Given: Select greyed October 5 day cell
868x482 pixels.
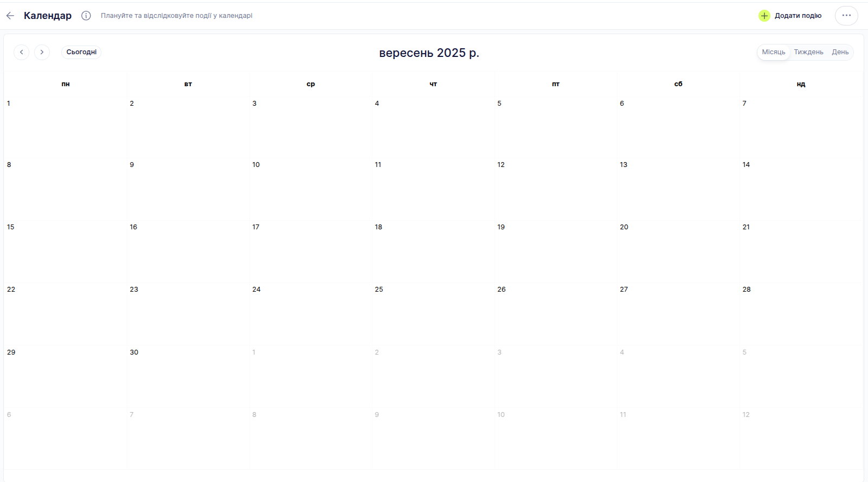Looking at the screenshot, I should [801, 376].
